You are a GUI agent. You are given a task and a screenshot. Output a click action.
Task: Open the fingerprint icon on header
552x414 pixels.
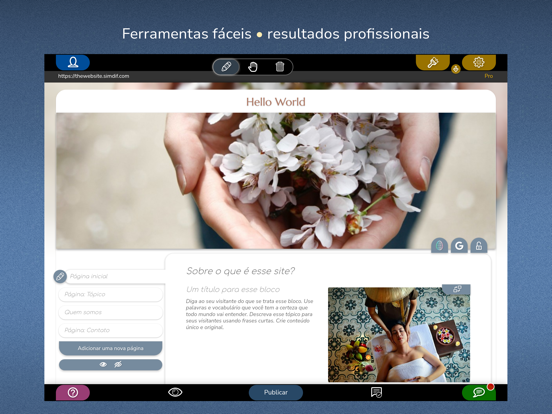pos(439,245)
